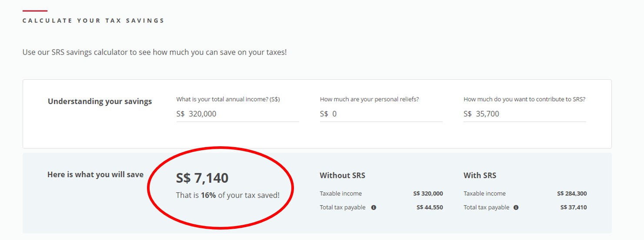Image resolution: width=644 pixels, height=240 pixels.
Task: Click the total annual income input field
Action: tap(237, 114)
